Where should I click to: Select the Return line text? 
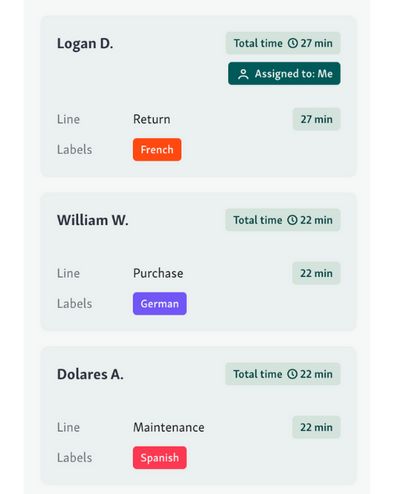point(152,119)
